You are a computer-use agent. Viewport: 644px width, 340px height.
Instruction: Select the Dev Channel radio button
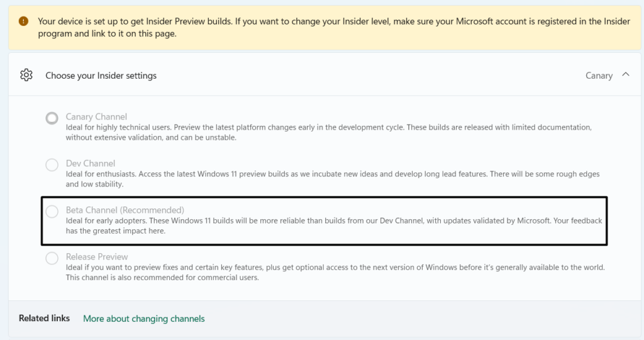pos(52,165)
